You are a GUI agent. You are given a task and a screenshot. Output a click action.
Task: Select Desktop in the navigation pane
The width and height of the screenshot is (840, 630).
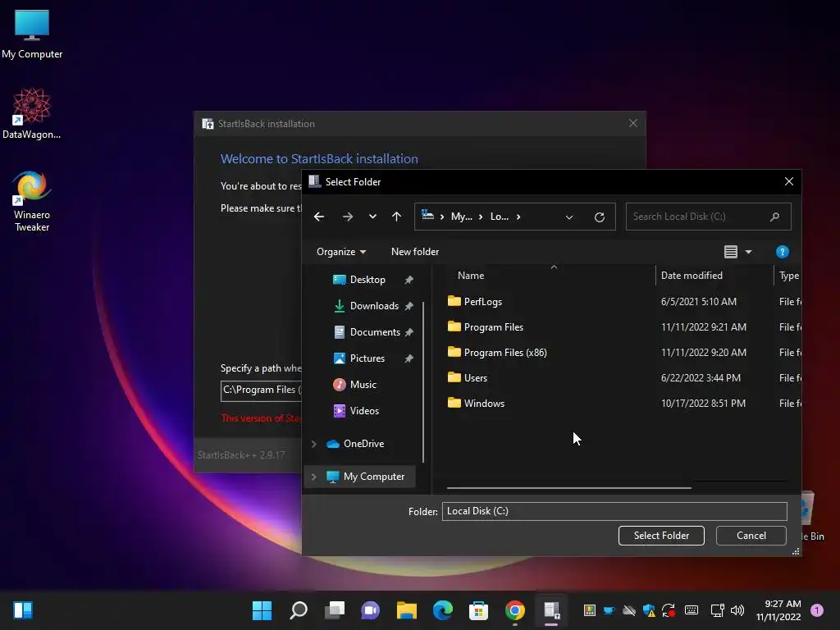367,280
